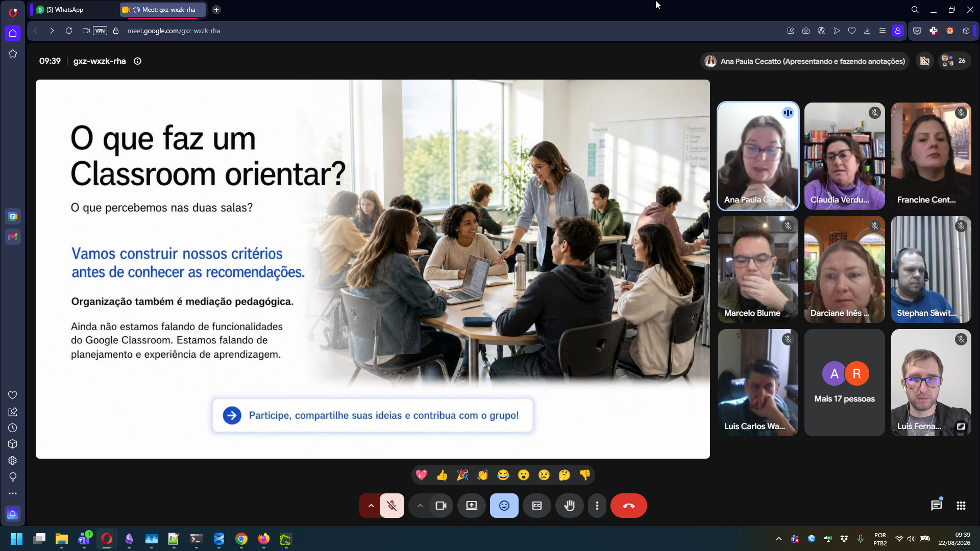Screen dimensions: 980x551
Task: Select Marcelo Blume's video tile
Action: (758, 269)
